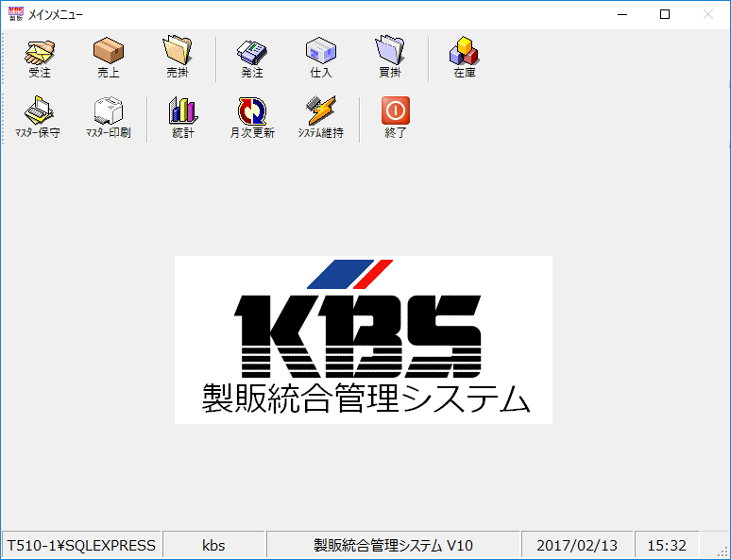Maximize the メインメニュー window
This screenshot has height=560, width=731.
click(x=665, y=14)
